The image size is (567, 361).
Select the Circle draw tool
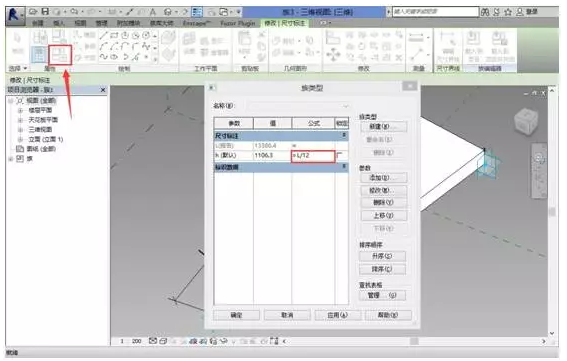coord(146,35)
